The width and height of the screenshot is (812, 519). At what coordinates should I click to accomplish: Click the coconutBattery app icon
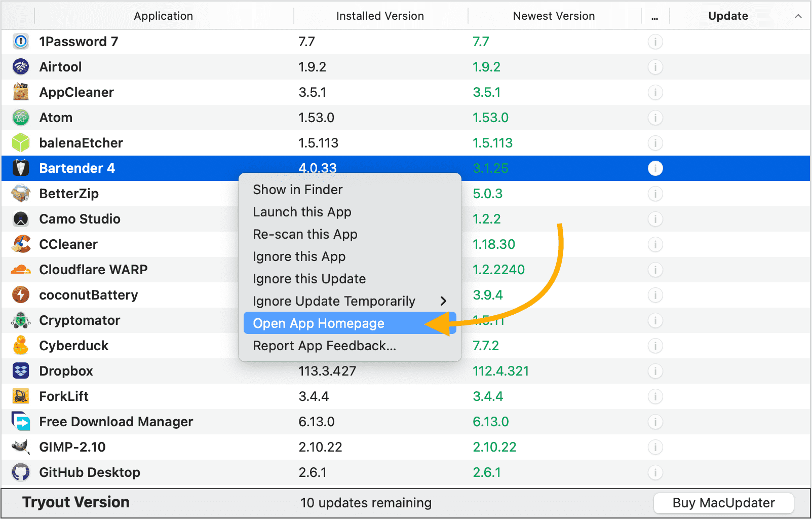point(21,295)
